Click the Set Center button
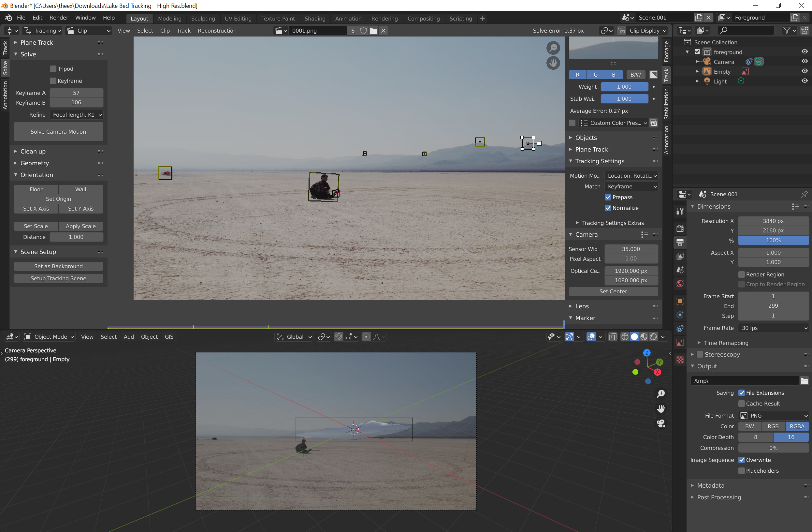The image size is (812, 532). point(613,291)
